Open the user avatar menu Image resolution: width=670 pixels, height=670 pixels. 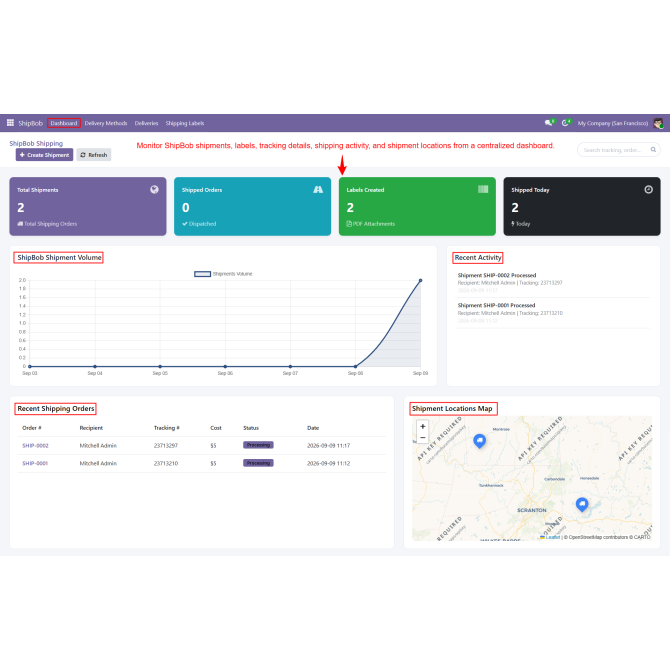[x=658, y=123]
